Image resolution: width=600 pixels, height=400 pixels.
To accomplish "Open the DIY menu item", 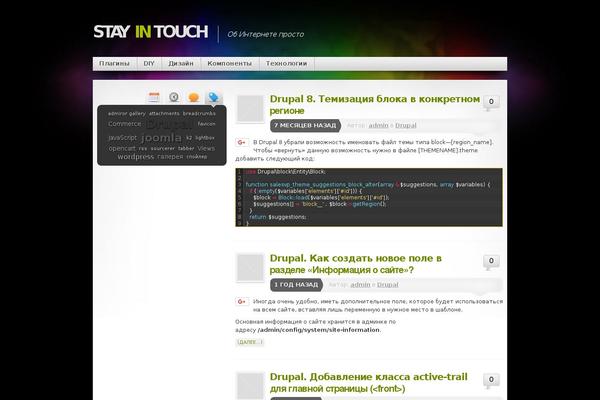I will point(149,64).
